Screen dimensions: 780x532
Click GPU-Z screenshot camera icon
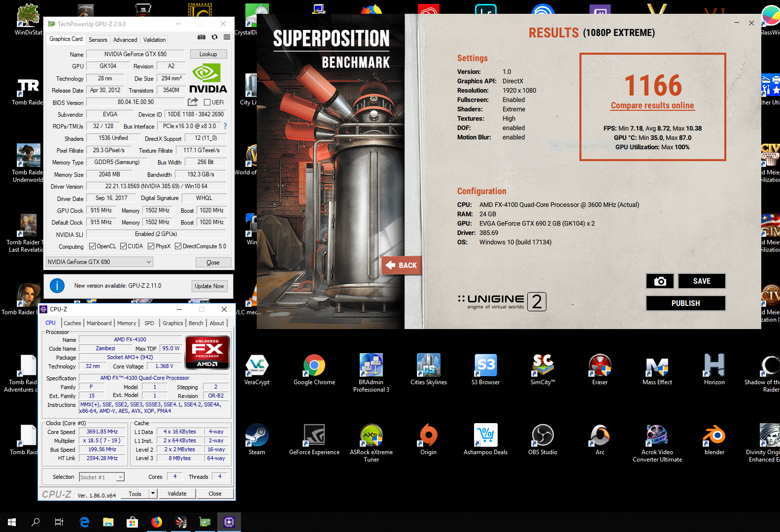[x=202, y=37]
